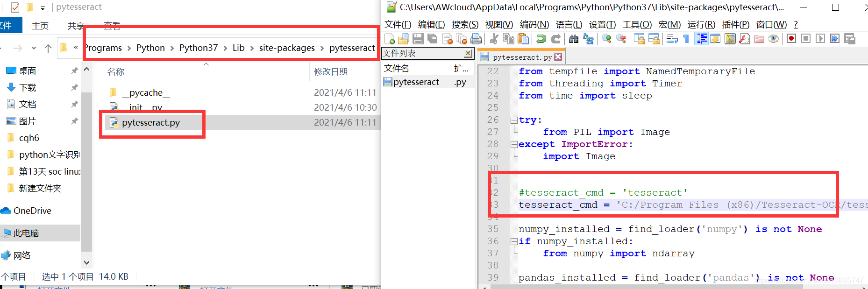
Task: Undo the last edit via green arrow
Action: (x=541, y=39)
